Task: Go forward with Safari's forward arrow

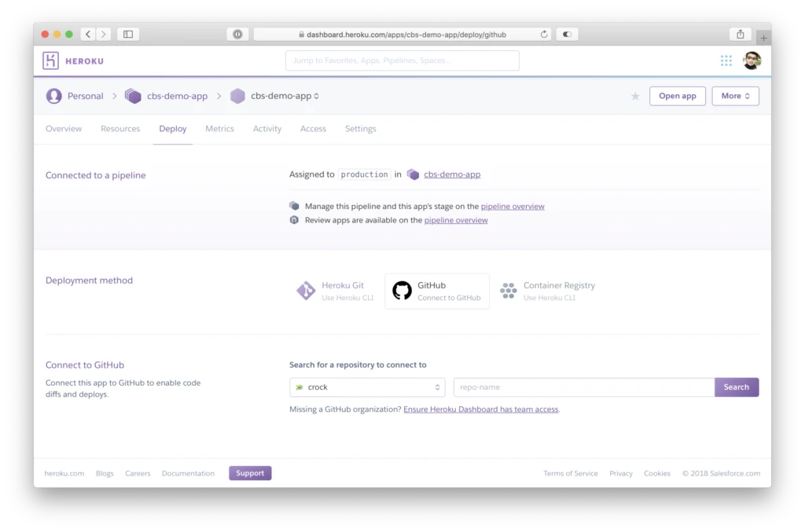Action: (104, 35)
